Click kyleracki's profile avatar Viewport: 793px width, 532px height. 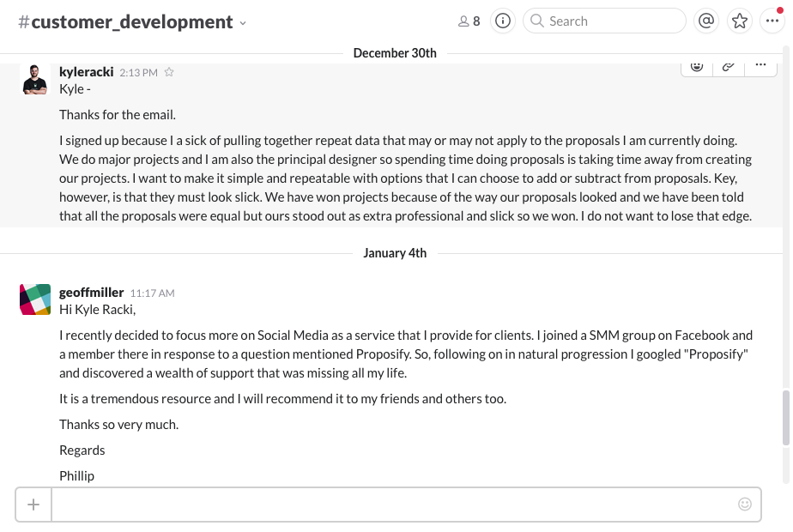33,79
